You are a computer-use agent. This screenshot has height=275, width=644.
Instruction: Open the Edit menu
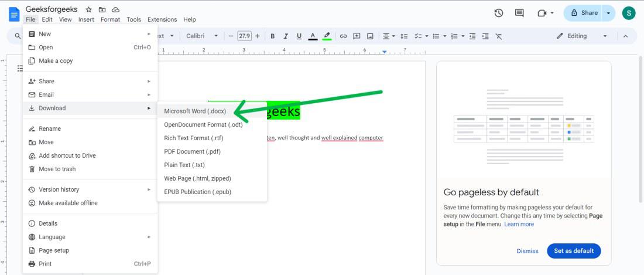point(47,19)
